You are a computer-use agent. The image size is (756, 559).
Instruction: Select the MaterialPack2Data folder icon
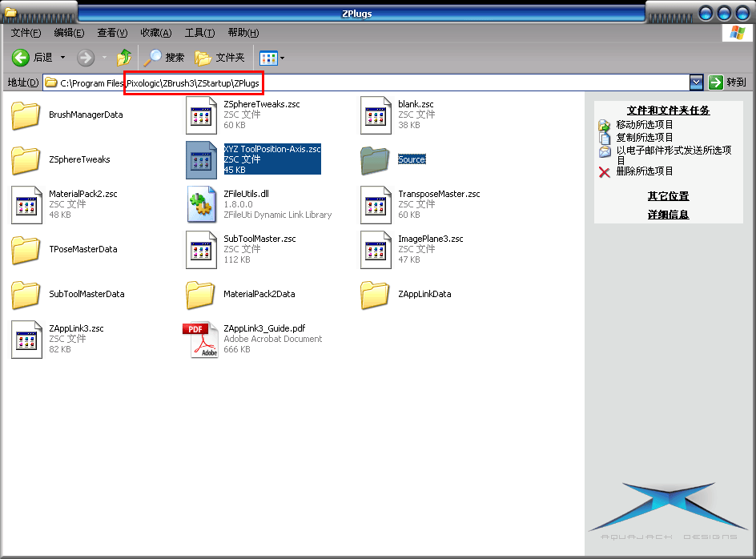tap(200, 294)
